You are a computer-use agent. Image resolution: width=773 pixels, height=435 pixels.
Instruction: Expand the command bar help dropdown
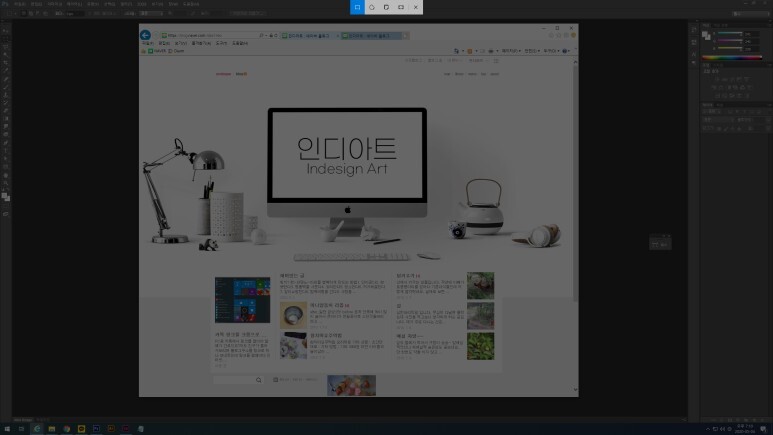566,51
